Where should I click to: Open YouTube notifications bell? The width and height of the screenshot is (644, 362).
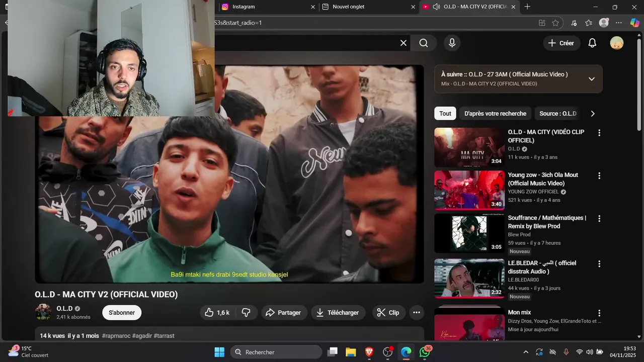(x=592, y=43)
